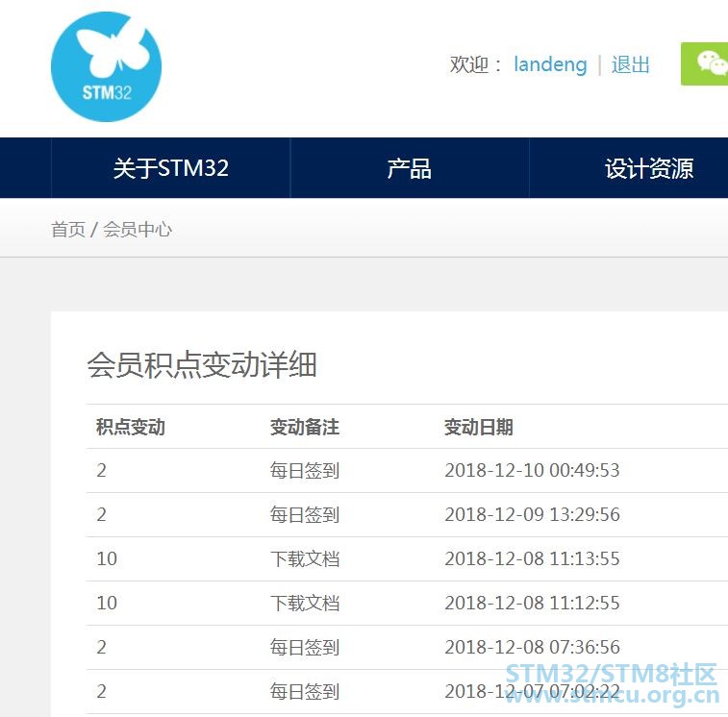This screenshot has width=728, height=717.
Task: Click 每日签到 in the 2018-12-10 row
Action: [305, 471]
